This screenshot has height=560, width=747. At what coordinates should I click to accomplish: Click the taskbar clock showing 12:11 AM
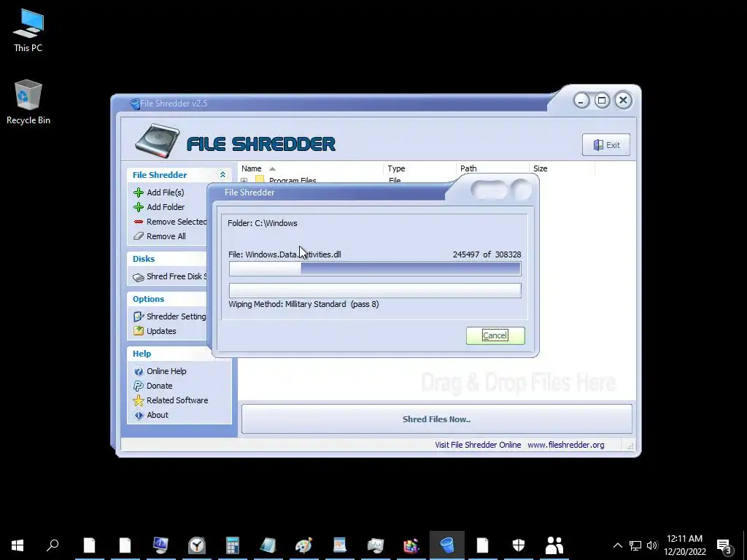[684, 545]
